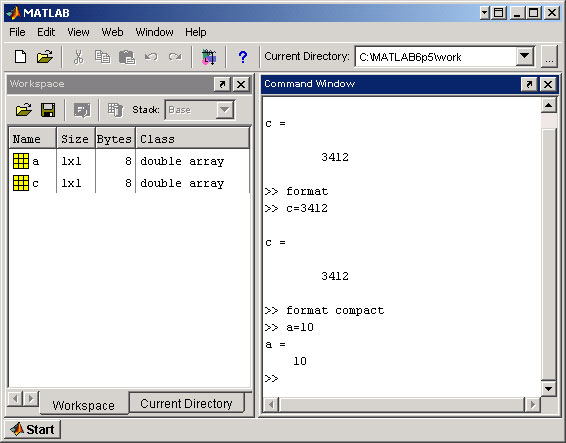This screenshot has height=443, width=566.
Task: Open the Stack Base dropdown
Action: 225,109
